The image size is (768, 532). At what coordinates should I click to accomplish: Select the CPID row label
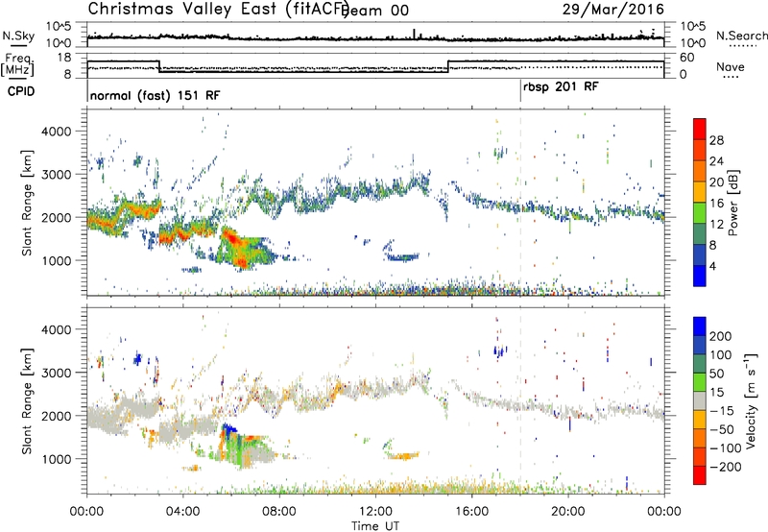coord(21,91)
